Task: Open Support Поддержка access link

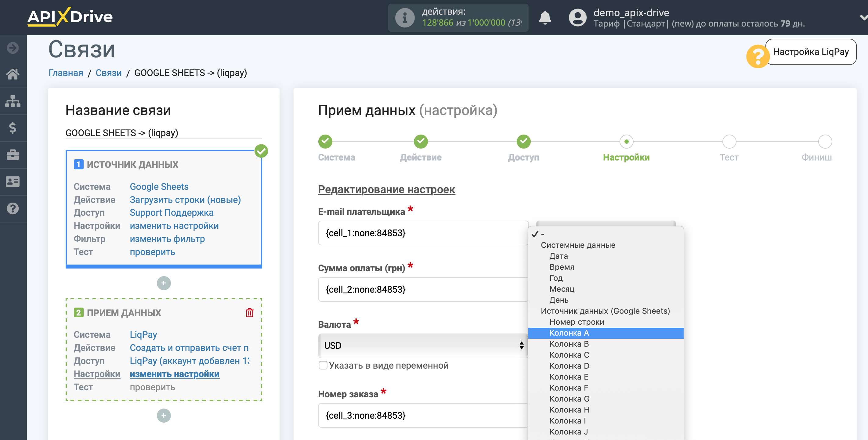Action: [172, 213]
